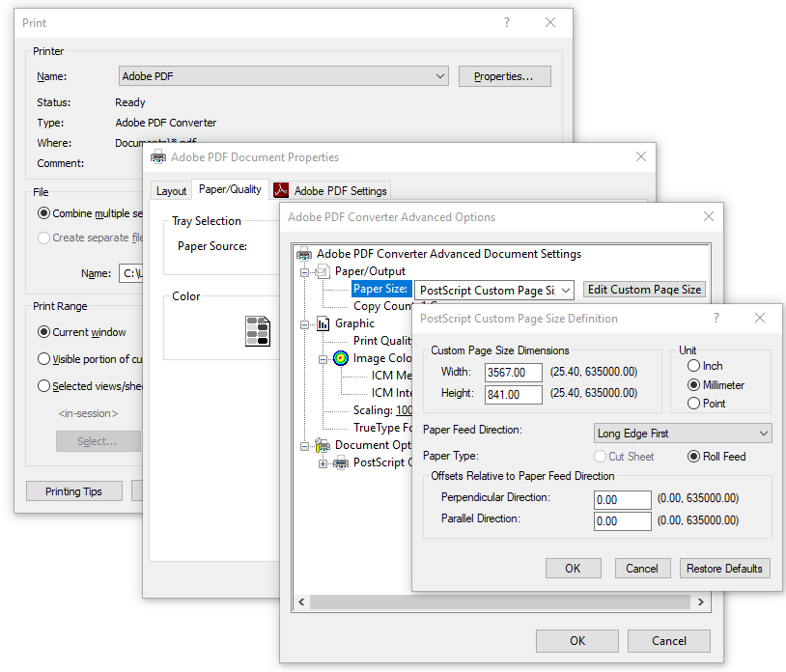The image size is (786, 672).
Task: Click the PostScript Options printer icon
Action: 341,462
